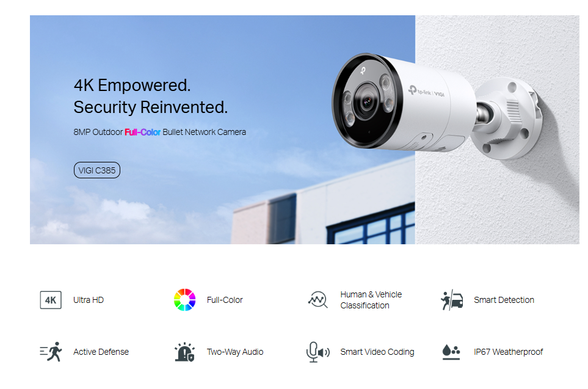Click the Smart Detection person-and-car icon
The image size is (588, 389).
coord(452,300)
